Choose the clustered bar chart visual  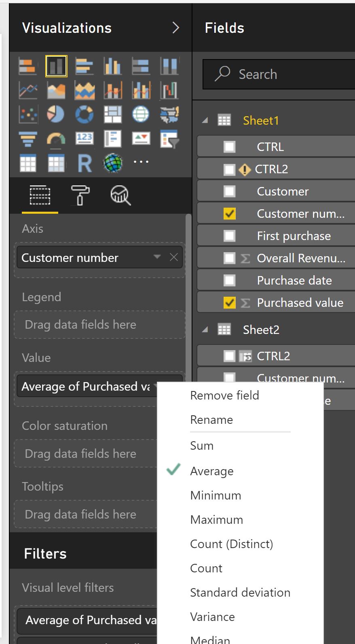[84, 66]
